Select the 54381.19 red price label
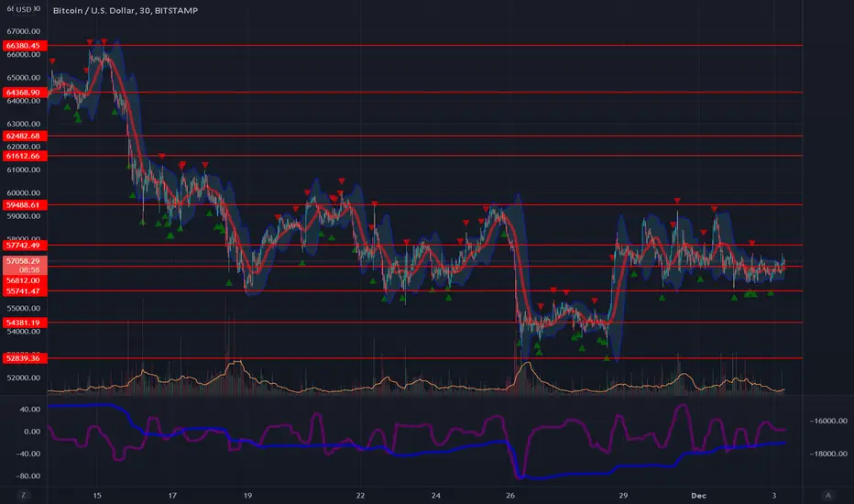 (25, 323)
